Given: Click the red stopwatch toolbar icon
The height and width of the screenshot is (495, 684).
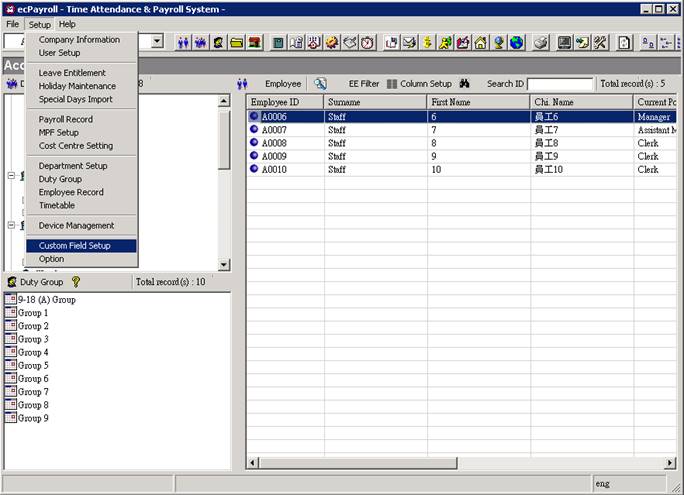Looking at the screenshot, I should click(368, 43).
